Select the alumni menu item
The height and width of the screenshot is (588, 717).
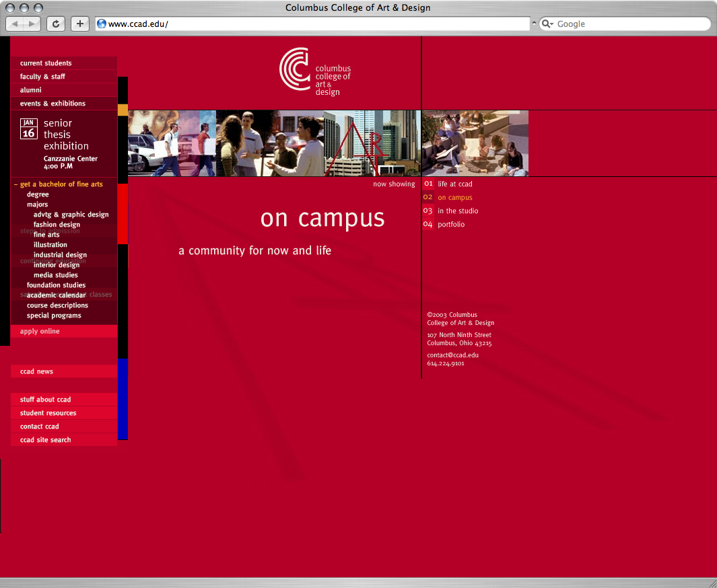point(63,90)
